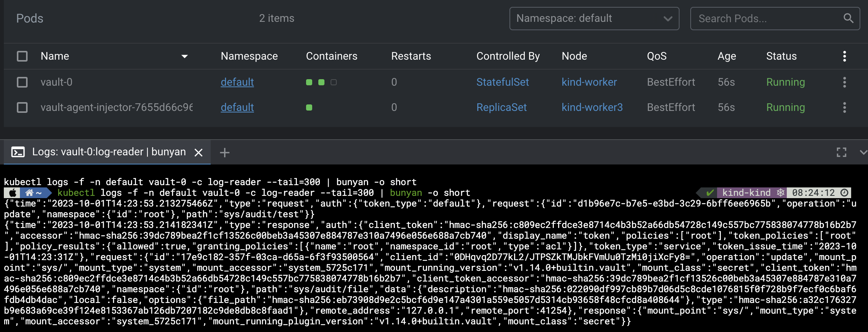Click restarts count 0 of vault-0

[394, 82]
